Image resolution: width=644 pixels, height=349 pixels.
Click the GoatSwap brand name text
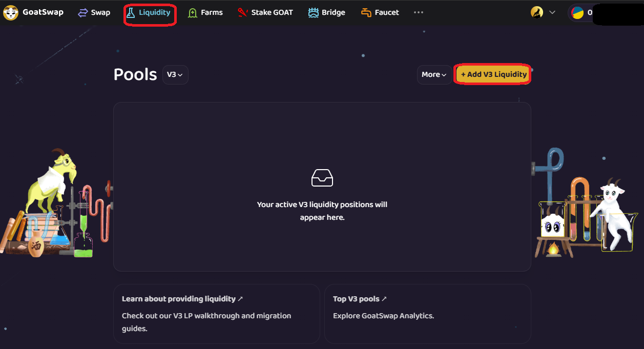tap(43, 12)
